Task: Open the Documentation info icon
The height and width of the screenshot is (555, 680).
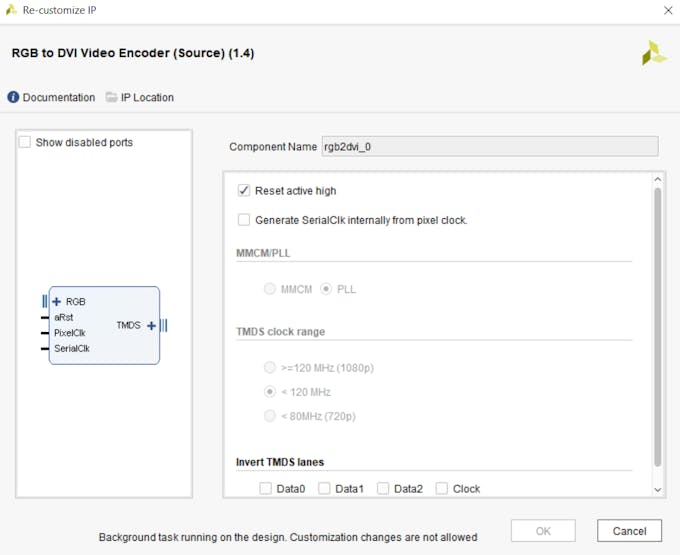Action: click(x=13, y=97)
